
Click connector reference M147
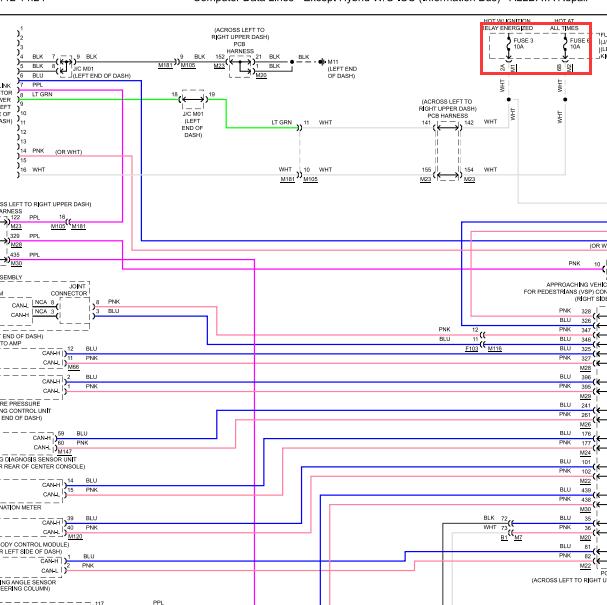pos(65,451)
